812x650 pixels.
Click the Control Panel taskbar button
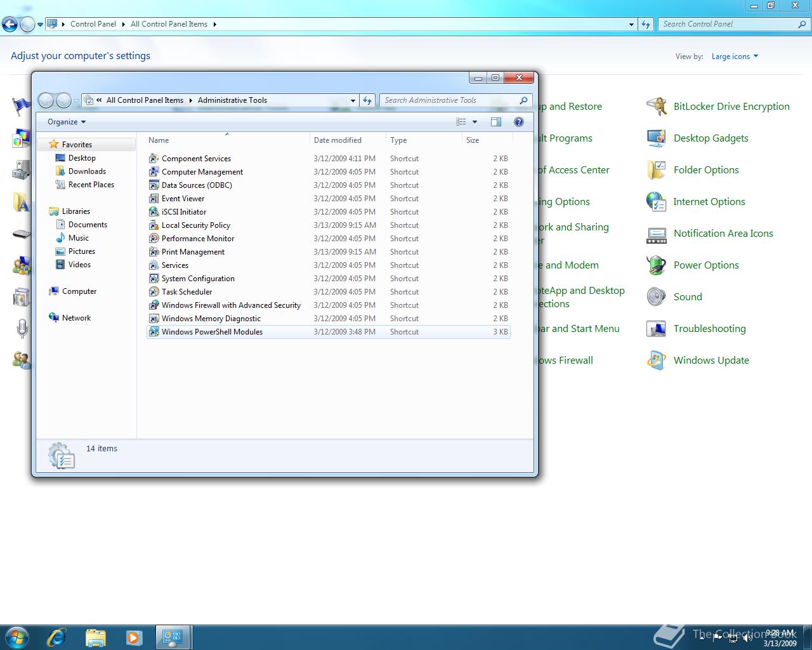173,637
